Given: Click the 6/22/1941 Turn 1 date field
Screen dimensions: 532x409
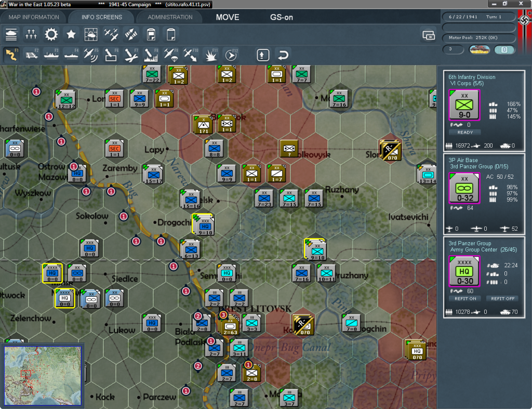Looking at the screenshot, I should click(479, 17).
